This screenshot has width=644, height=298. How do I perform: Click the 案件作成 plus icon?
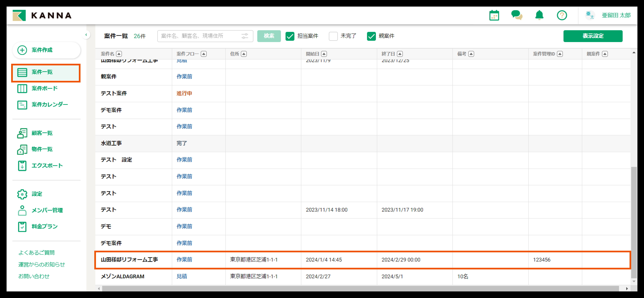pyautogui.click(x=22, y=50)
